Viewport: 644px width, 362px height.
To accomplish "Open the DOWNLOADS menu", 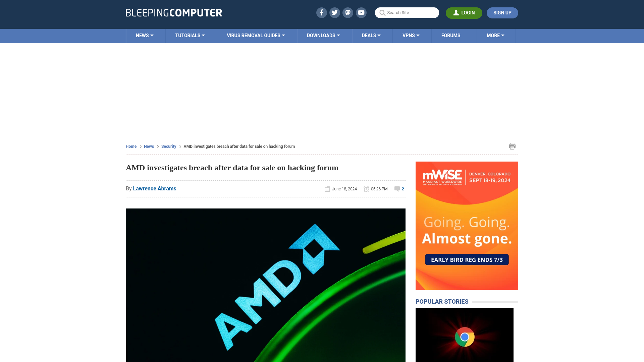I will pyautogui.click(x=323, y=35).
